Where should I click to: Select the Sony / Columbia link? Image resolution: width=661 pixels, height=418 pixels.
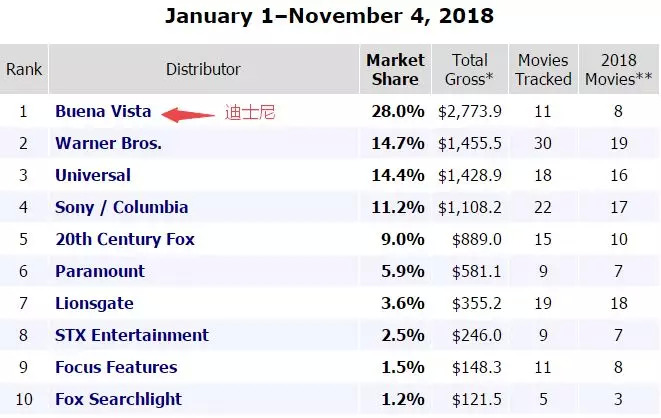click(x=122, y=208)
